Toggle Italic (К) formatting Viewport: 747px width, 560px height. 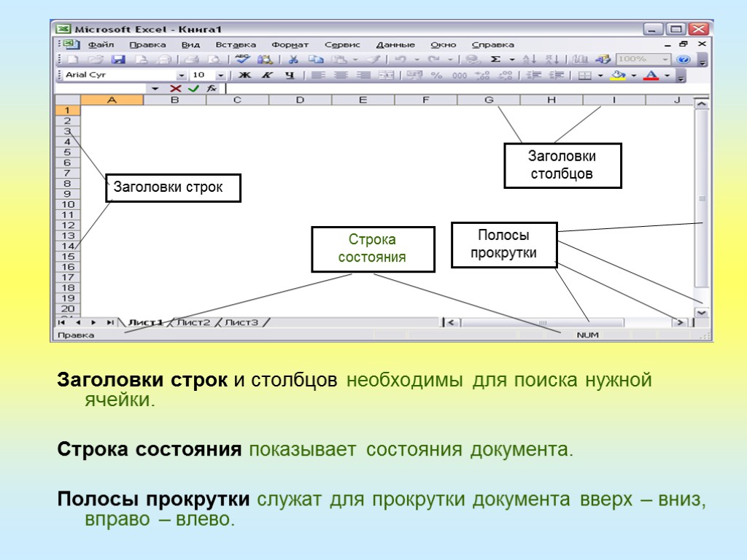click(x=267, y=75)
